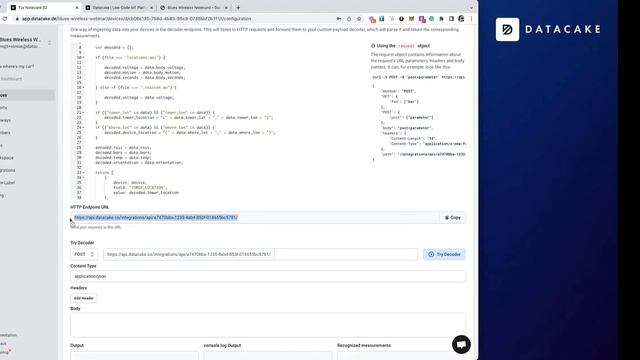Image resolution: width=640 pixels, height=360 pixels.
Task: Open the chat support bubble
Action: pyautogui.click(x=461, y=344)
